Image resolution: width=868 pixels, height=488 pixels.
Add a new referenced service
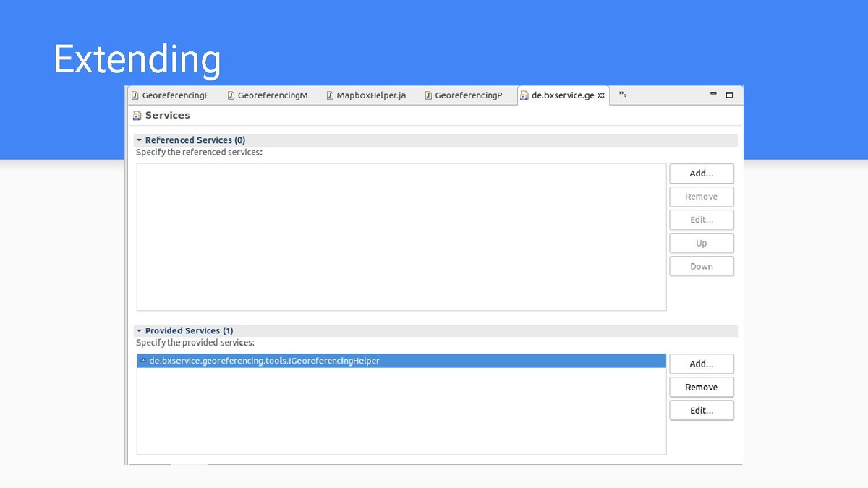[x=701, y=174]
